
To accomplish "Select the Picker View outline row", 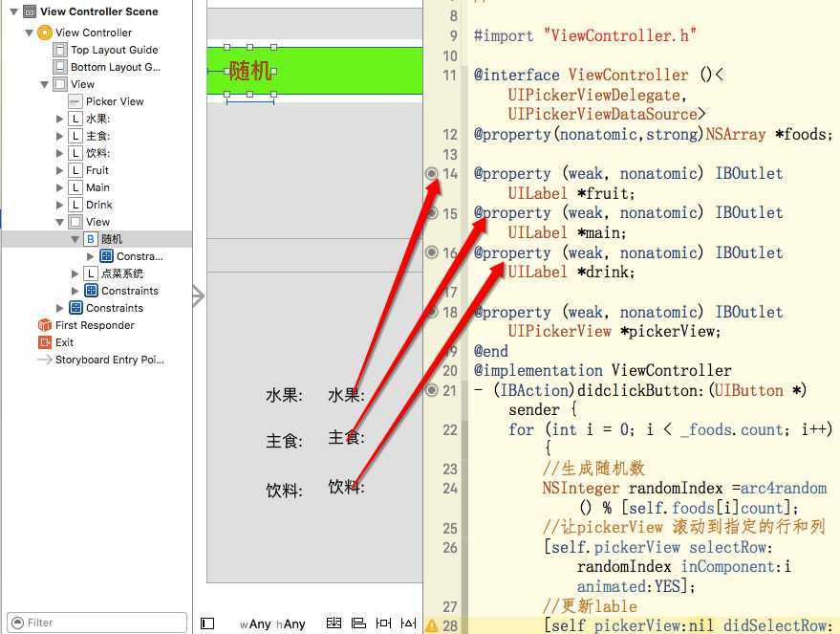I will point(97,101).
